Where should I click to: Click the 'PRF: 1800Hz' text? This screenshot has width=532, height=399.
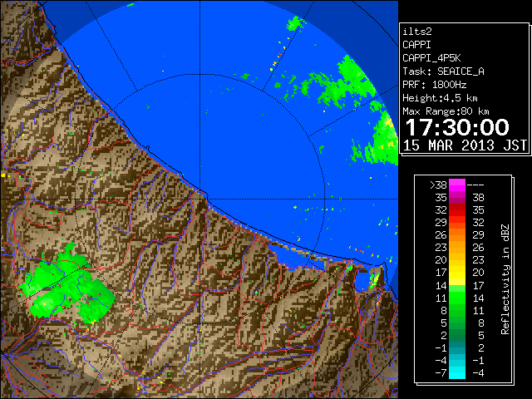tap(435, 85)
